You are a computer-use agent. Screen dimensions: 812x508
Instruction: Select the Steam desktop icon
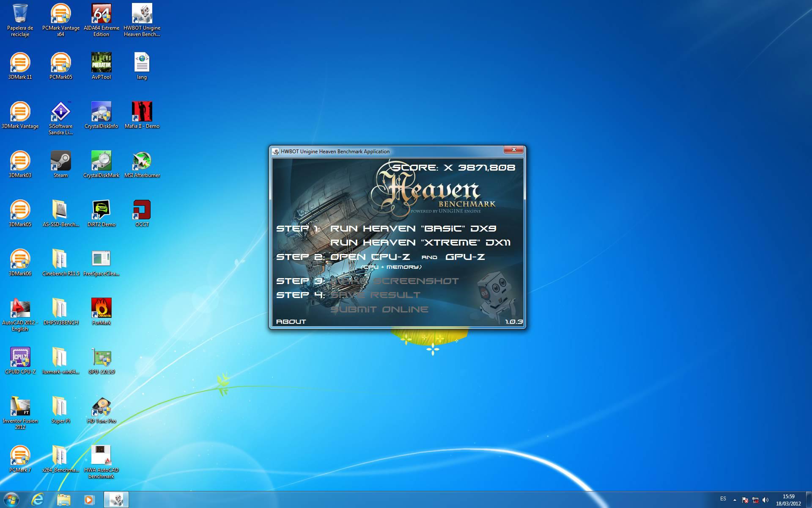coord(61,164)
